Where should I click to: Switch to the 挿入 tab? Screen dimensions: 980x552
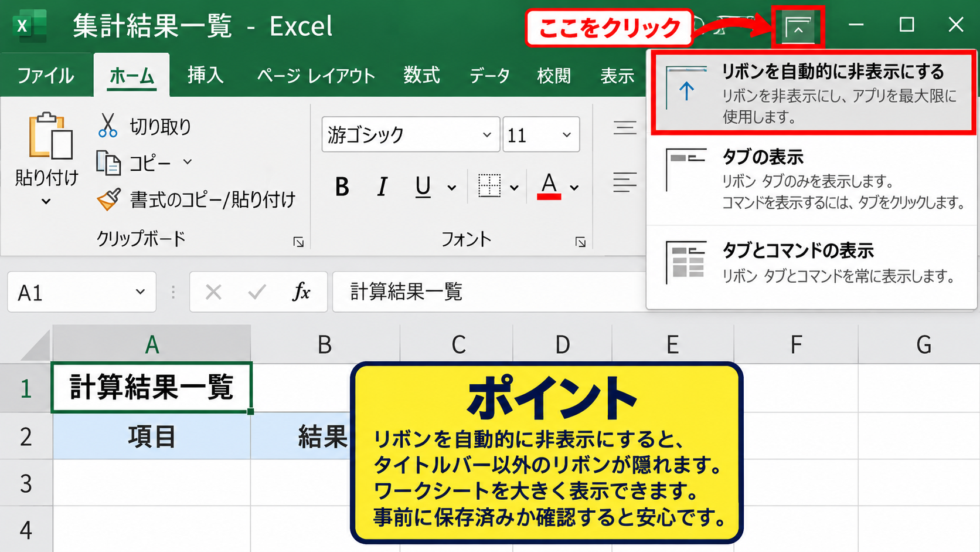point(206,75)
